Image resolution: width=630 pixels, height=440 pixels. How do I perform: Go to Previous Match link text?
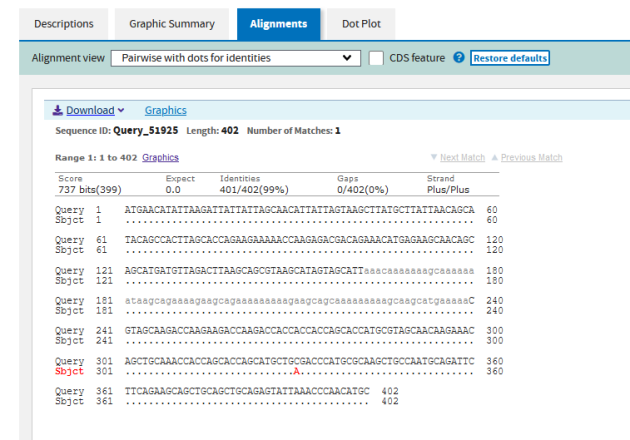point(531,158)
